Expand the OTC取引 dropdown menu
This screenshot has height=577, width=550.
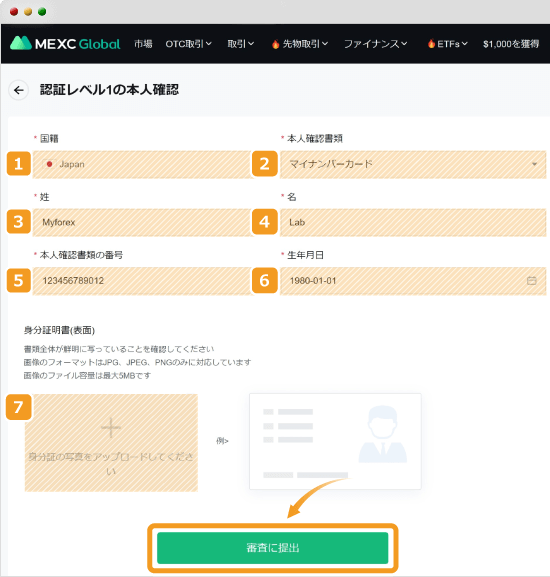tap(188, 44)
